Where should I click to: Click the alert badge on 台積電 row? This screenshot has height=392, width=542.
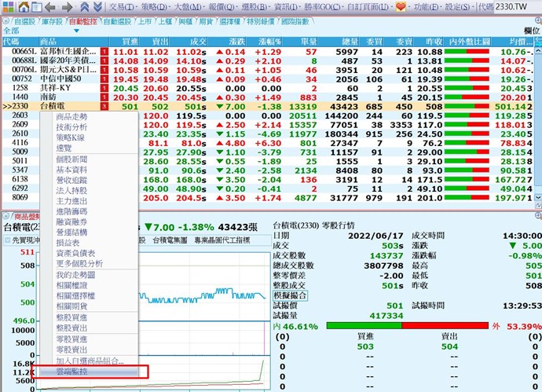click(104, 107)
